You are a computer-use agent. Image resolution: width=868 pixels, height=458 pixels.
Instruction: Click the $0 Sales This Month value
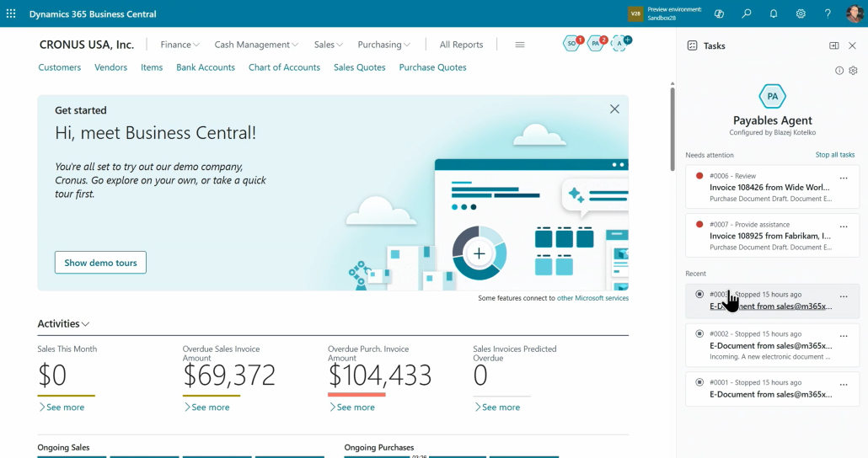click(x=52, y=375)
